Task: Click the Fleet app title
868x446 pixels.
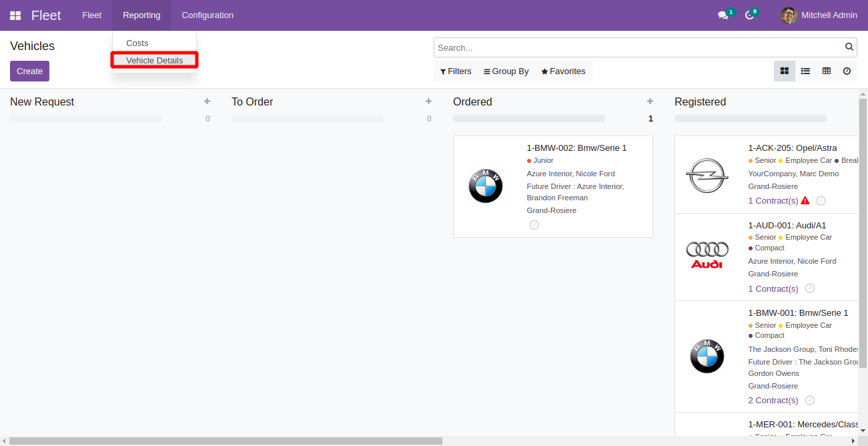Action: pos(46,15)
